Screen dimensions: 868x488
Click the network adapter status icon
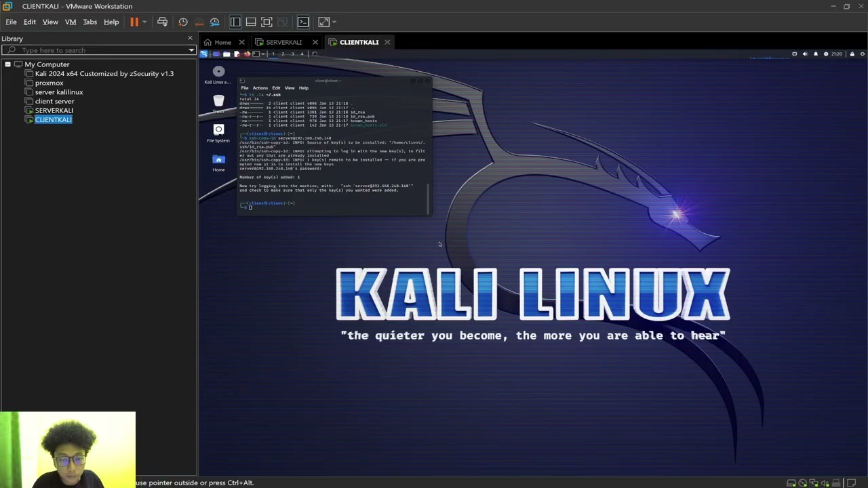(814, 483)
